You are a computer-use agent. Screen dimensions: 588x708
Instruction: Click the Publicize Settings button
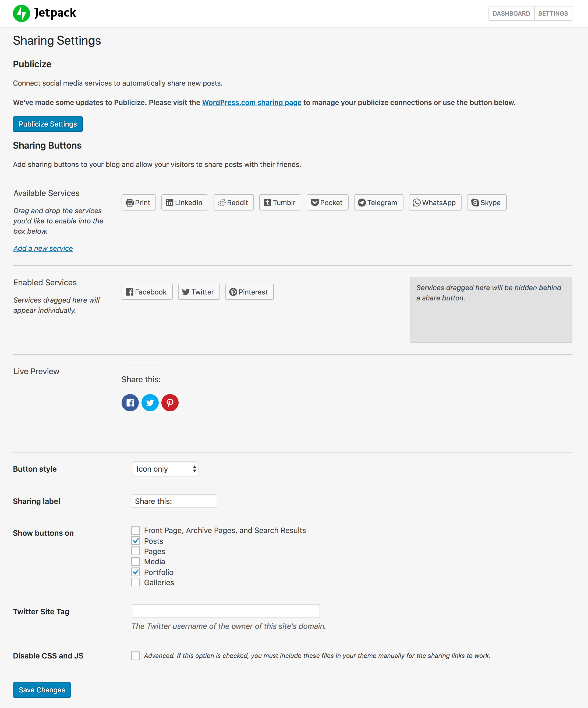coord(48,124)
